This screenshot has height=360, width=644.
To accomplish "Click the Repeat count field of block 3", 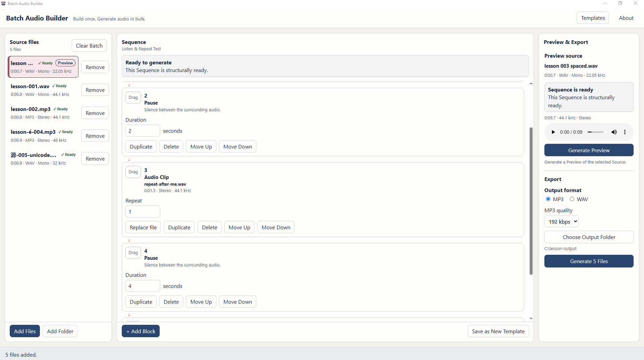I will [x=143, y=212].
